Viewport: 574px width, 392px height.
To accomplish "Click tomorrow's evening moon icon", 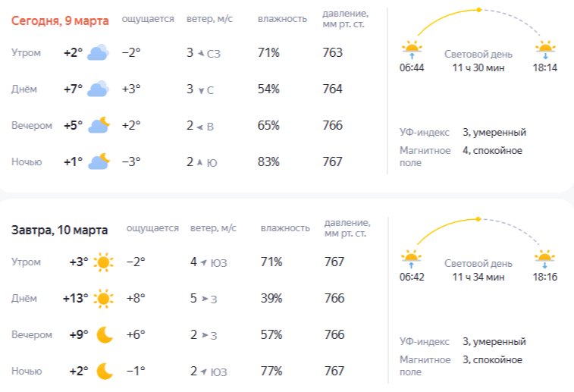I will tap(105, 334).
